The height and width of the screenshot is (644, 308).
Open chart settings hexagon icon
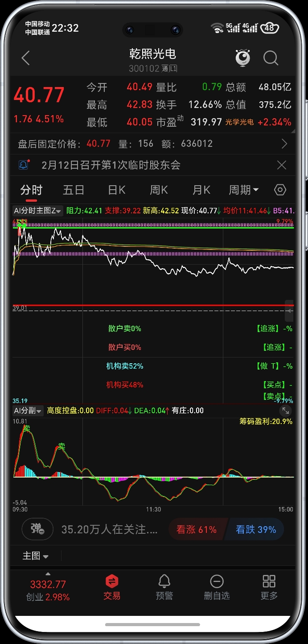click(280, 190)
